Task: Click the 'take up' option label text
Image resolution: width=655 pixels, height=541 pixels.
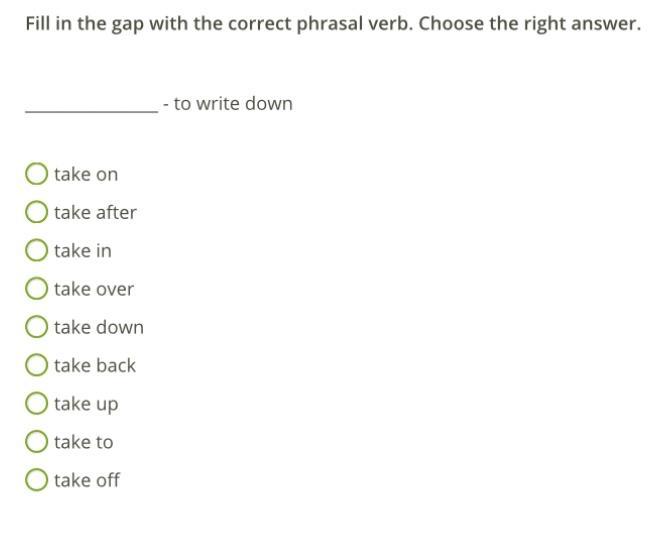Action: point(86,404)
